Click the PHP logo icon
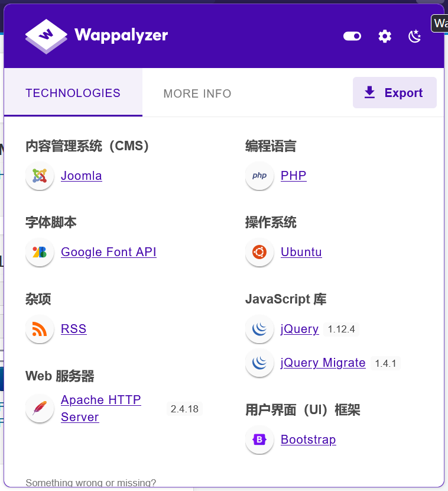This screenshot has width=448, height=491. [x=259, y=176]
